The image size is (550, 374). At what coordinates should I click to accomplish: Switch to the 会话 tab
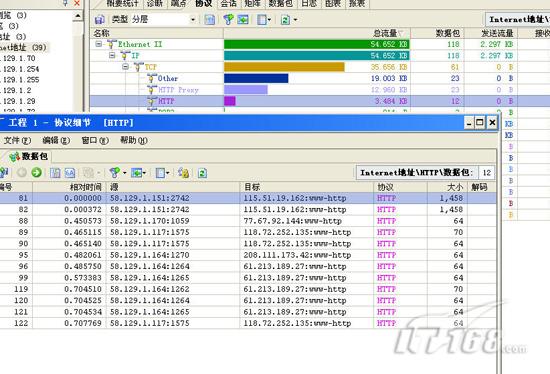click(229, 4)
